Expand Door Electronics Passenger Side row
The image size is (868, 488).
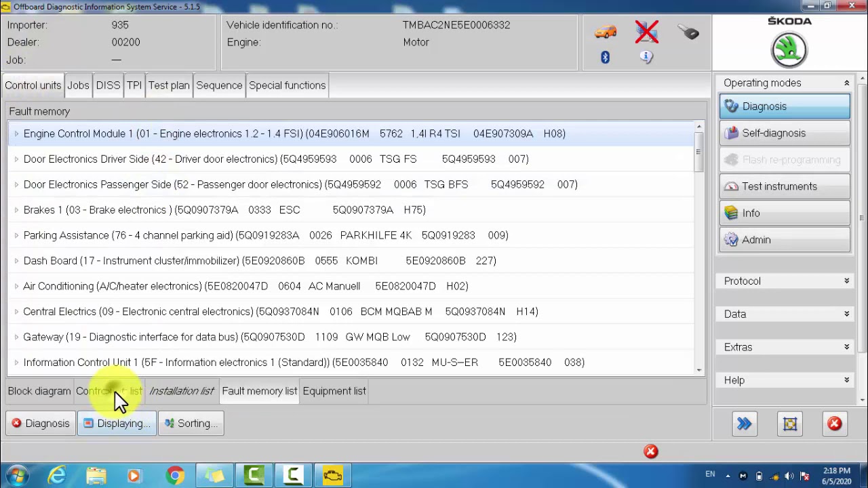(x=16, y=184)
